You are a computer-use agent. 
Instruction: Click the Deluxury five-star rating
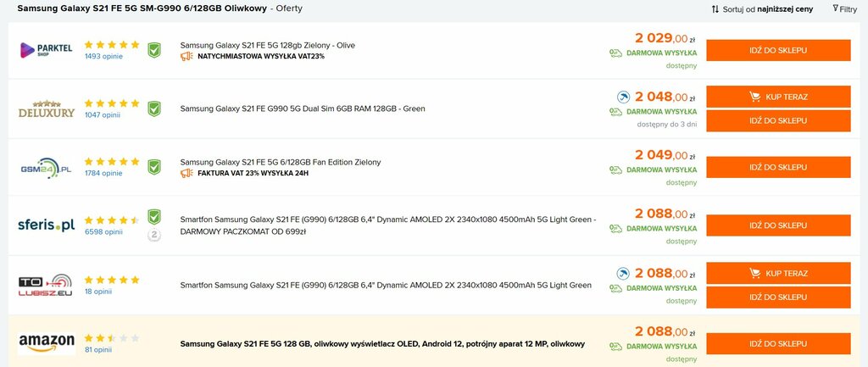coord(112,103)
